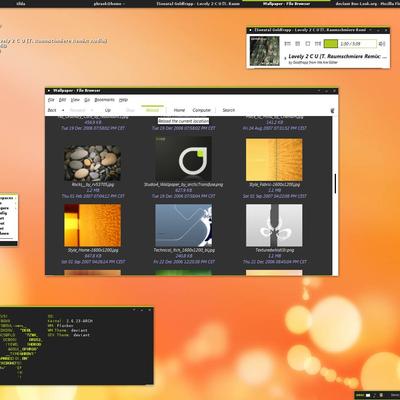Click the throbber icon at toolbar right
Viewport: 400px width, 400px height.
pos(332,110)
